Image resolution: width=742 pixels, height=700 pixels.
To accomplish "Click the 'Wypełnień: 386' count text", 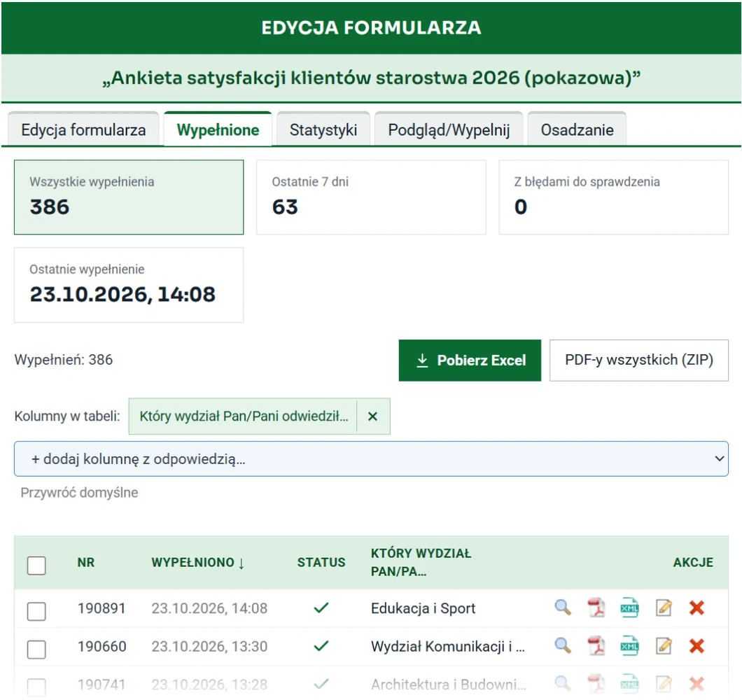I will click(64, 360).
